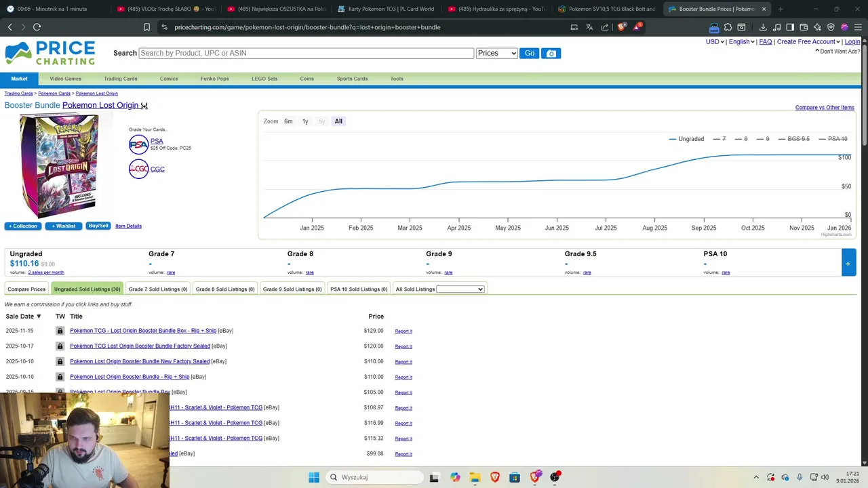Click the Go search button

[x=529, y=53]
